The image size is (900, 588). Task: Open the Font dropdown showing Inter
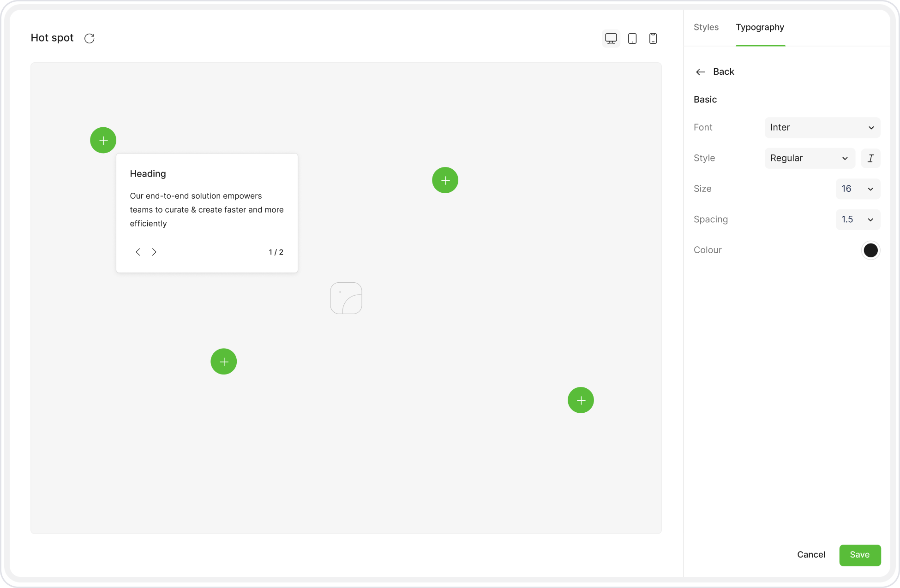click(822, 127)
